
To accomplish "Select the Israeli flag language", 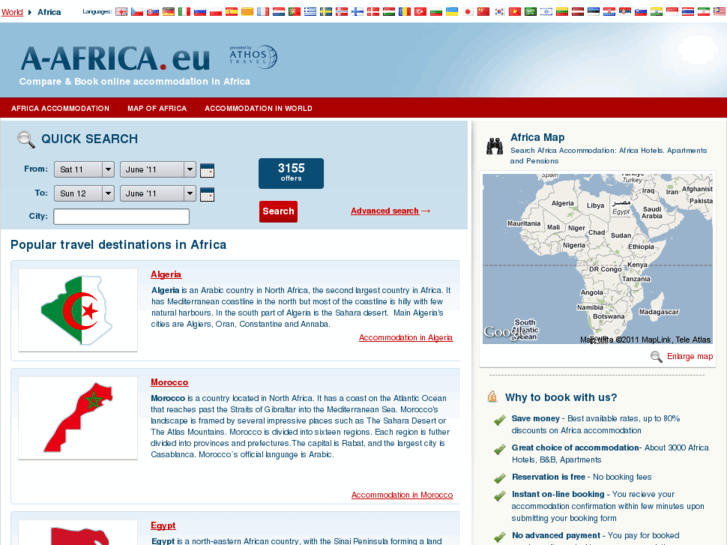I will pos(547,12).
